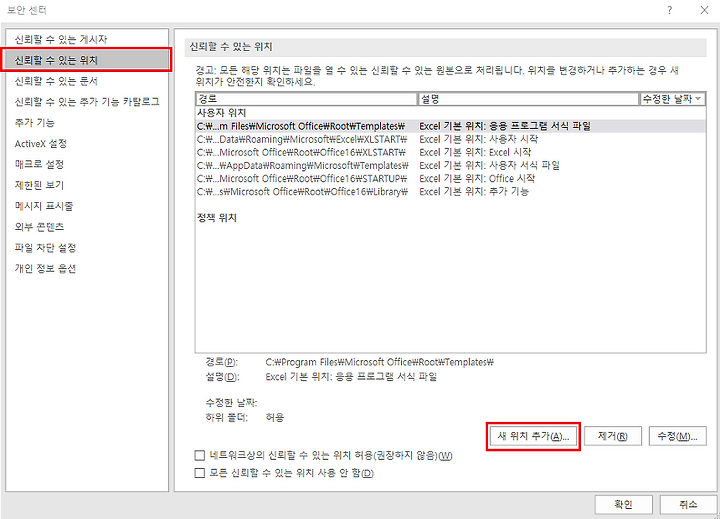Select the Office16\XLSTART\ path row
Image resolution: width=720 pixels, height=519 pixels.
coord(450,152)
